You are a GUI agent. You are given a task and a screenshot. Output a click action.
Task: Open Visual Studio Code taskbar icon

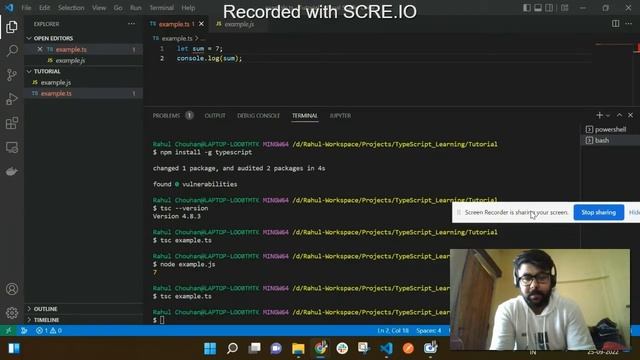tap(386, 348)
